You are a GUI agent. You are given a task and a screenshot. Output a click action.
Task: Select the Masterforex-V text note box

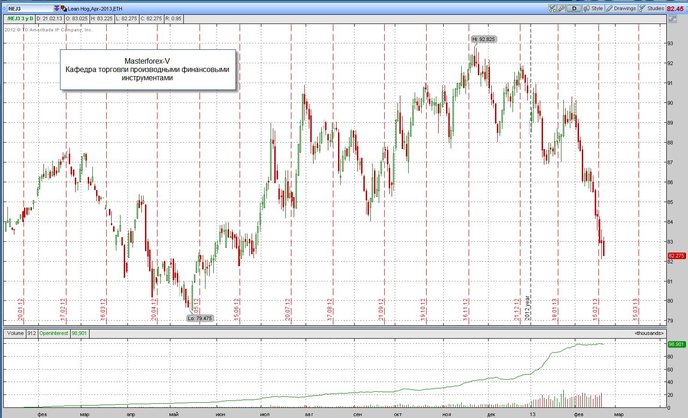click(148, 70)
